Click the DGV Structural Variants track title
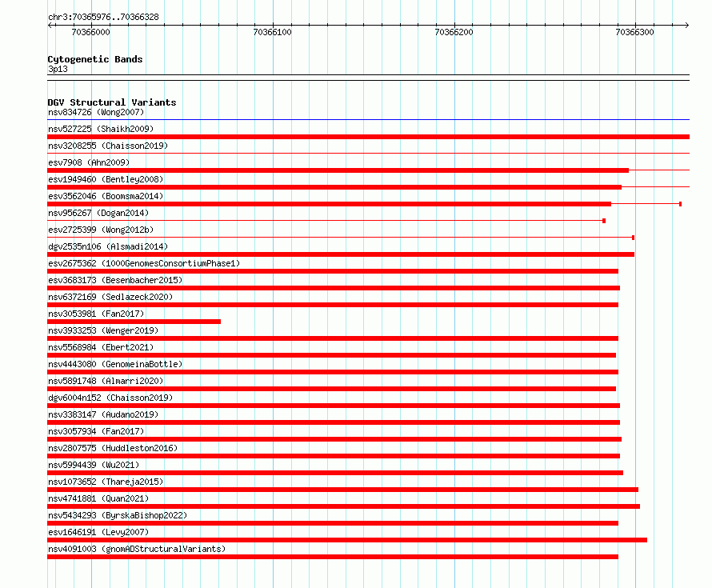Image resolution: width=712 pixels, height=588 pixels. 112,102
